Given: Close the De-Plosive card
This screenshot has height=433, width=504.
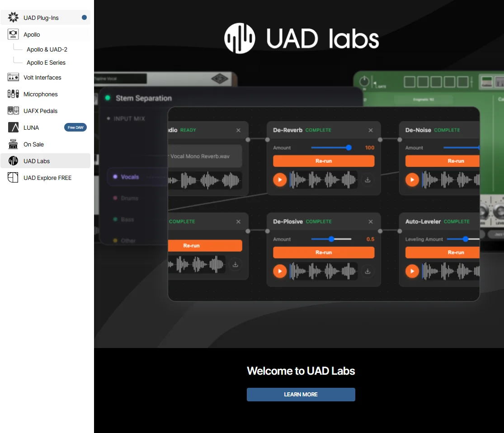Looking at the screenshot, I should [371, 222].
